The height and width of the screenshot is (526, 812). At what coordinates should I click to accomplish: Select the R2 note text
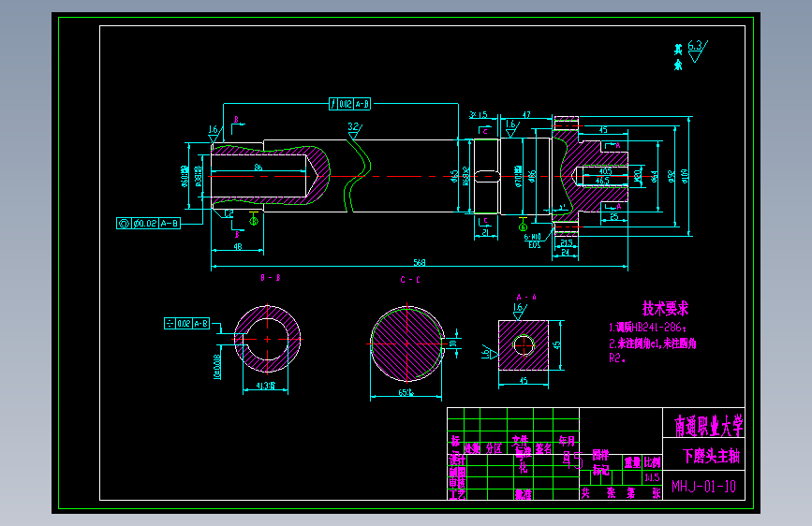tap(616, 358)
